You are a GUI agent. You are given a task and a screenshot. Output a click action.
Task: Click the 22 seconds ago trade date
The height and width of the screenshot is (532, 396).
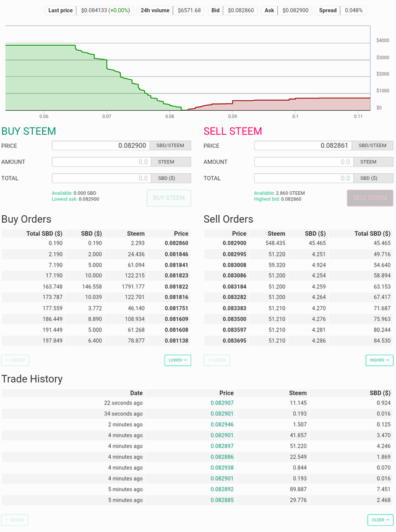(x=123, y=403)
